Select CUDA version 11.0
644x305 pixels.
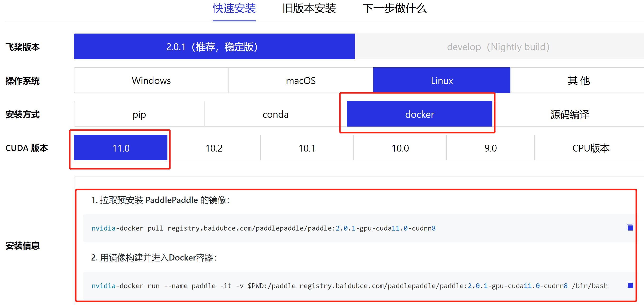coord(121,148)
